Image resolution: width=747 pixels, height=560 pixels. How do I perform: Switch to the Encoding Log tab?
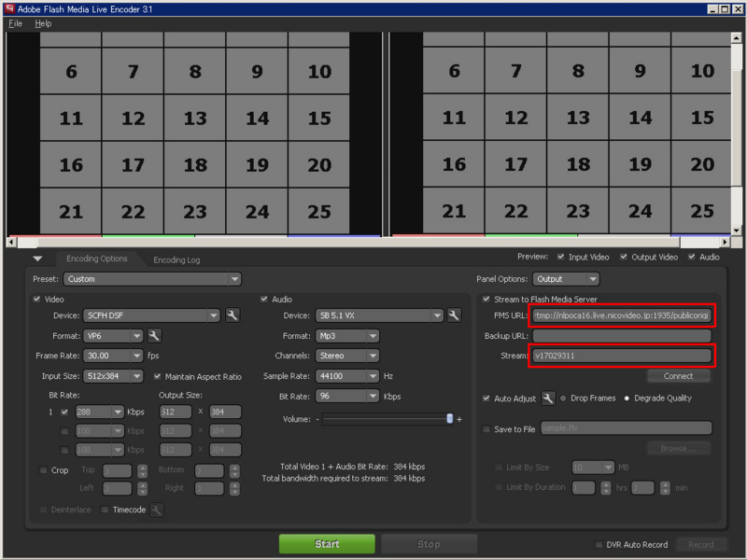[x=176, y=260]
